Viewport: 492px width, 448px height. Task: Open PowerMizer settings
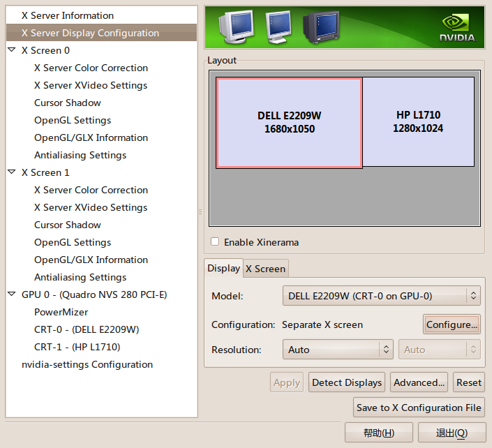tap(61, 312)
